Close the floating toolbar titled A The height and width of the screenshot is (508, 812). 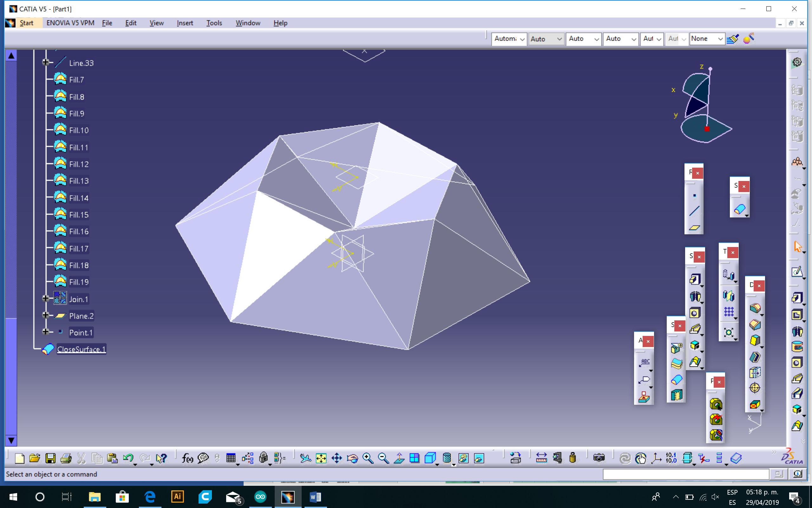648,341
